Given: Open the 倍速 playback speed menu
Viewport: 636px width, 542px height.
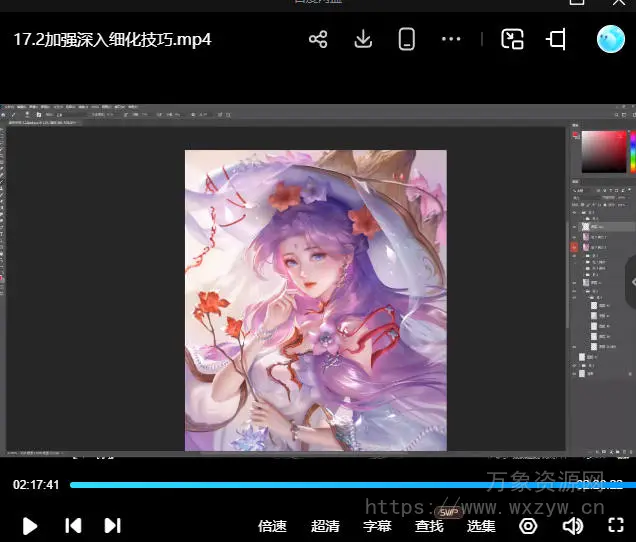Looking at the screenshot, I should [x=272, y=526].
